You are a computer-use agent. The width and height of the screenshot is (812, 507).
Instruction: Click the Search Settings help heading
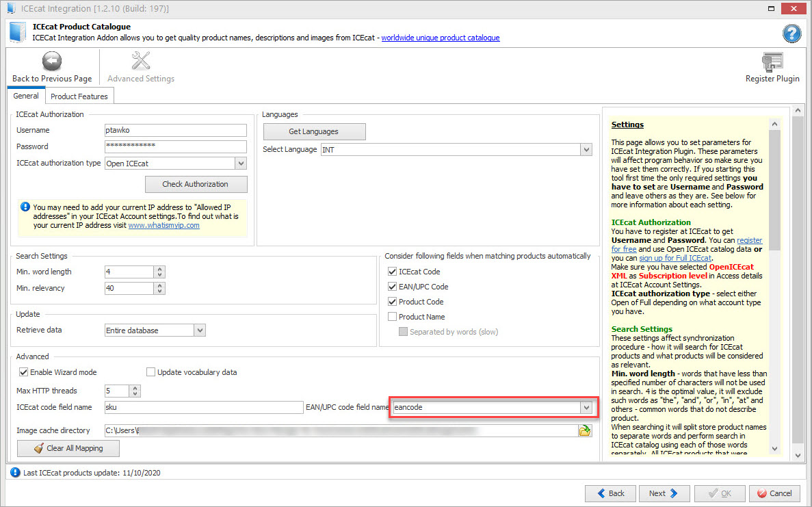[x=642, y=329]
